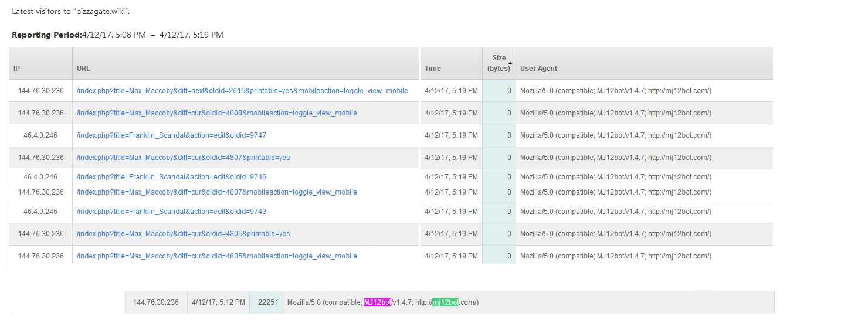Image resolution: width=868 pixels, height=327 pixels.
Task: Click the time cell in the oldid=9743 row
Action: [x=451, y=212]
